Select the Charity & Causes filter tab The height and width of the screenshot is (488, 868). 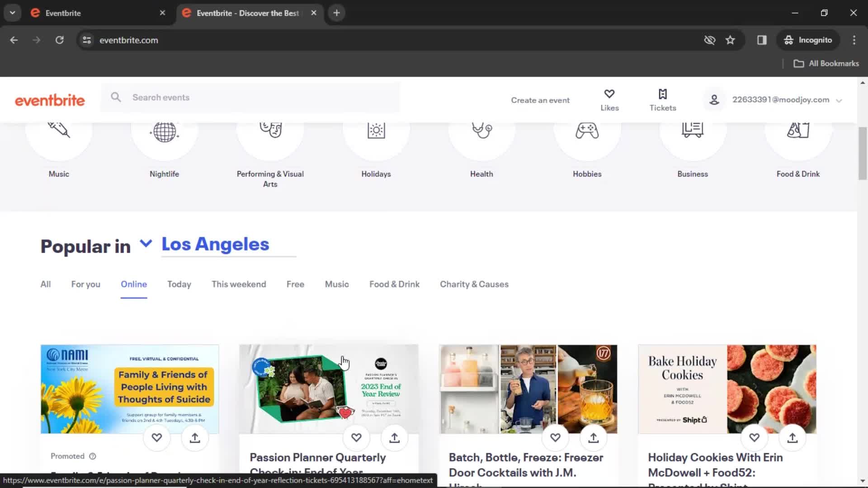[474, 284]
